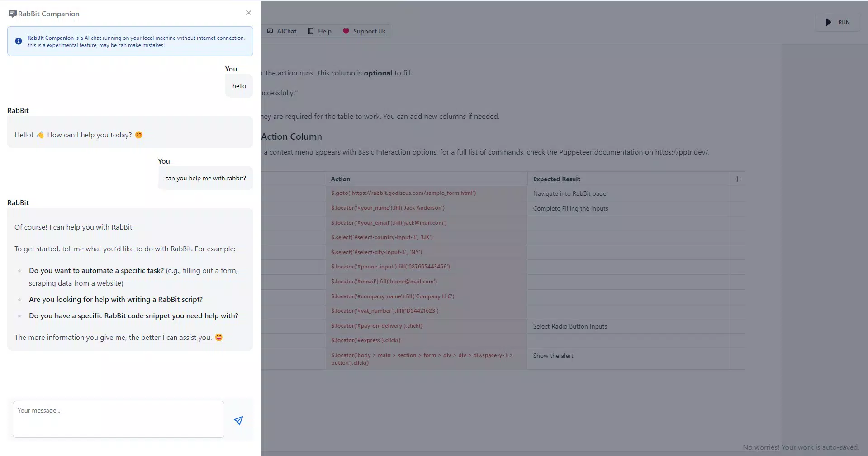Click 'Select Radio Button Inputs' result cell

pyautogui.click(x=628, y=326)
